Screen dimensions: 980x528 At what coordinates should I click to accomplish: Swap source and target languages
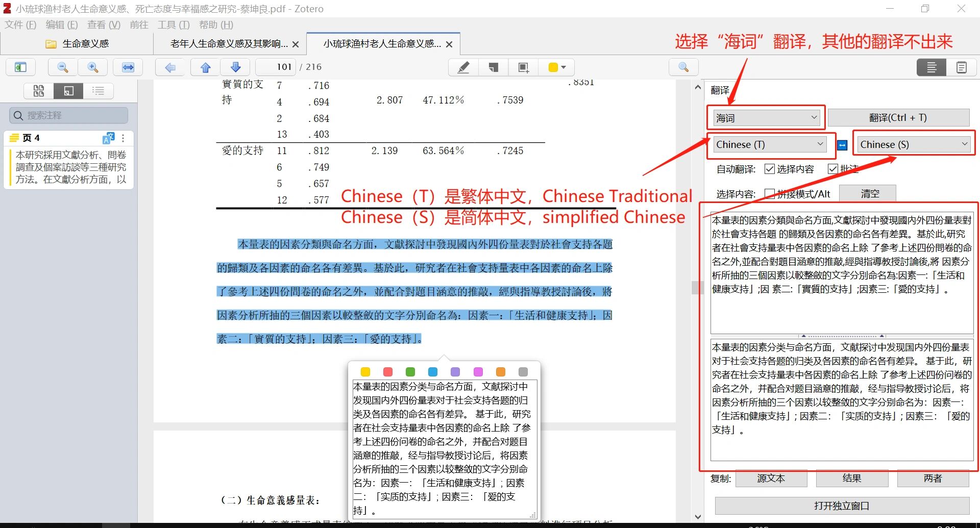[842, 145]
